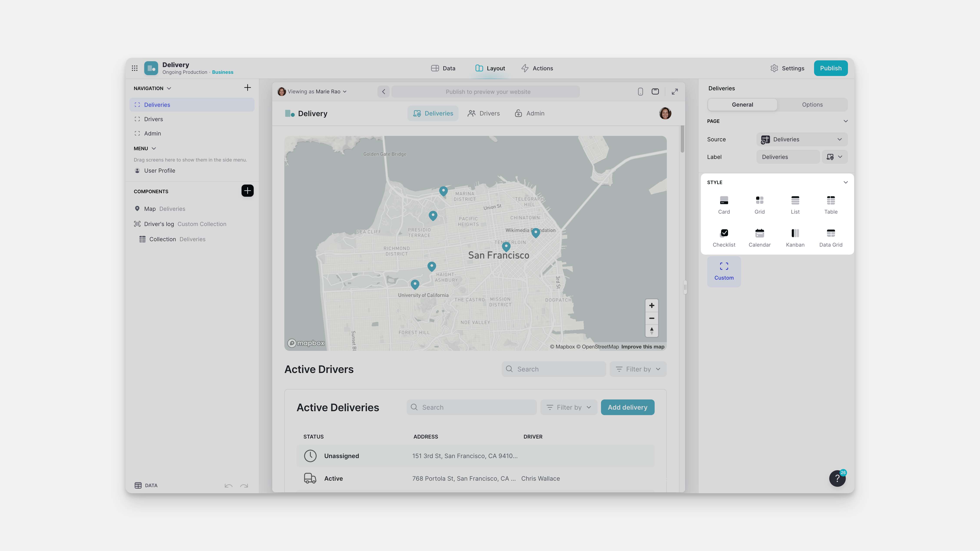Screen dimensions: 980x551
Task: Toggle the tablet preview mode
Action: [x=656, y=91]
